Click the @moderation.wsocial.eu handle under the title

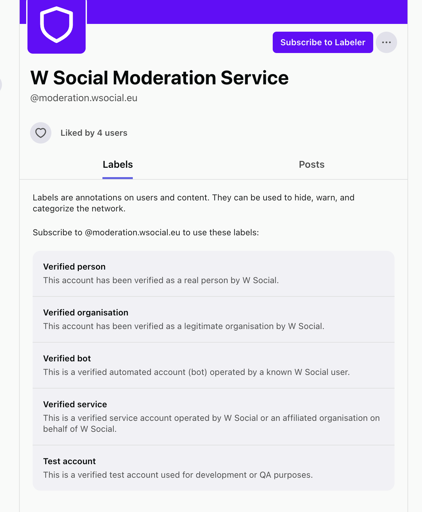coord(84,98)
